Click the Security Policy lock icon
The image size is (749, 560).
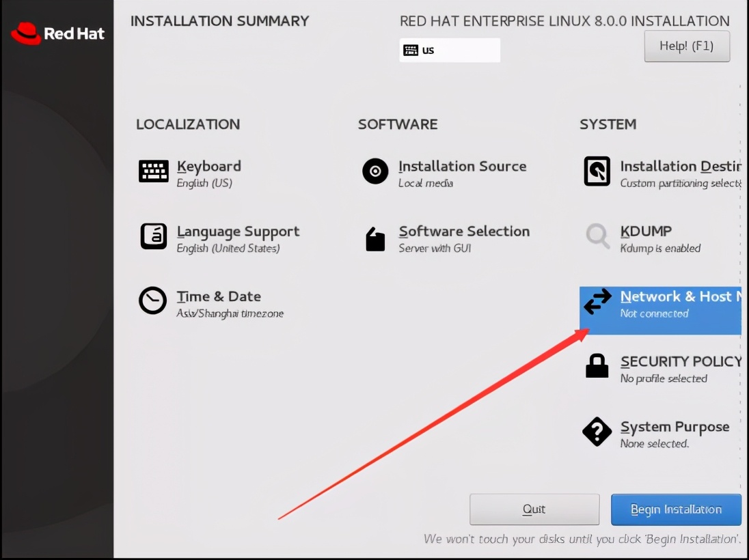point(597,365)
